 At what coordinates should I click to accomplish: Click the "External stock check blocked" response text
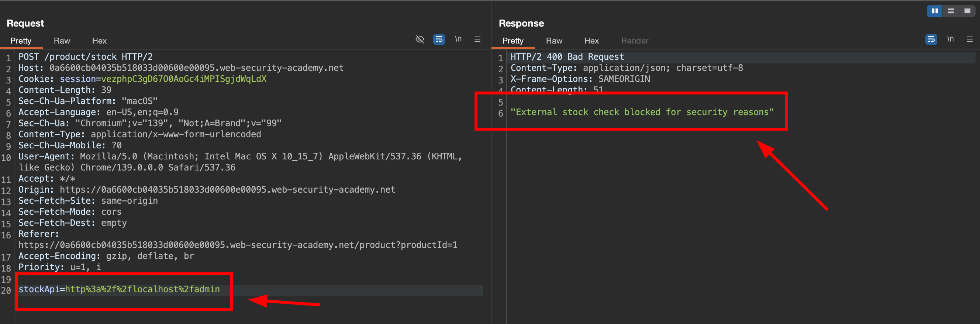[x=641, y=112]
